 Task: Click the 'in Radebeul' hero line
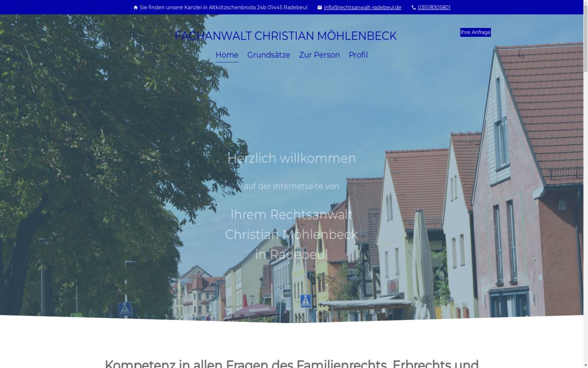pos(292,255)
